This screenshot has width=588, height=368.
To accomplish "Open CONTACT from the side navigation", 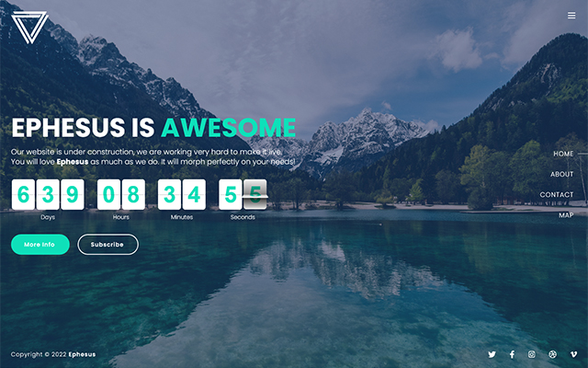I will 556,195.
